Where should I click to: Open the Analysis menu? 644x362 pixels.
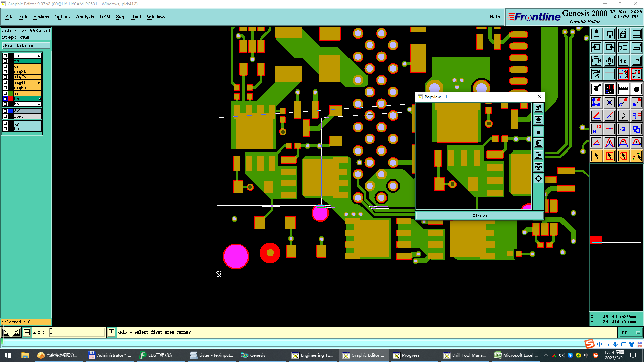(85, 17)
